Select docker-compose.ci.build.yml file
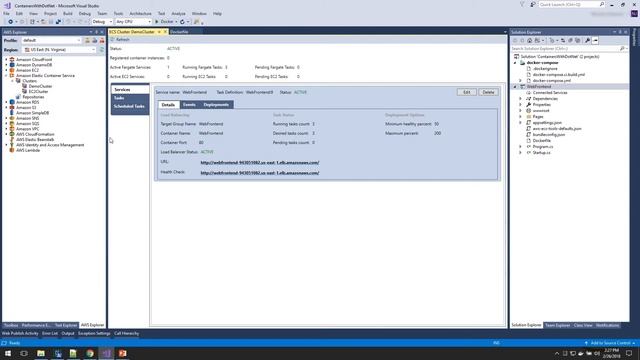 (558, 75)
